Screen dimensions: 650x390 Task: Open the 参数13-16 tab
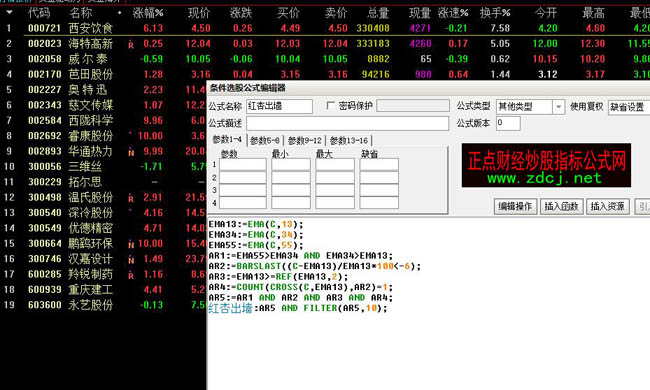tap(349, 140)
